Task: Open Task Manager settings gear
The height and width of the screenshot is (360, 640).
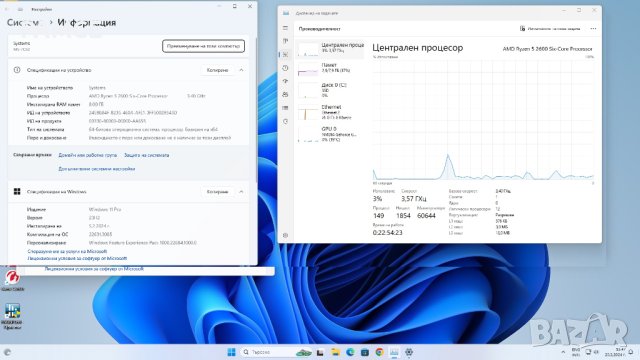Action: tap(285, 236)
